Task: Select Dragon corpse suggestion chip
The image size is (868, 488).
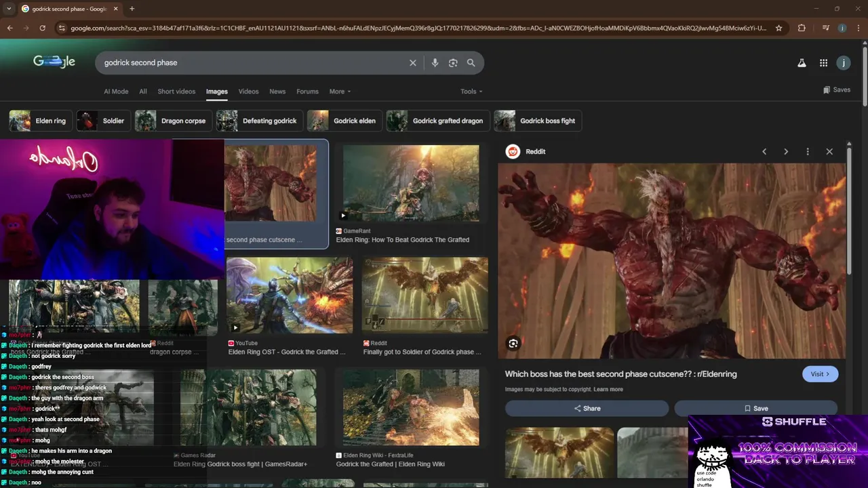Action: (173, 121)
